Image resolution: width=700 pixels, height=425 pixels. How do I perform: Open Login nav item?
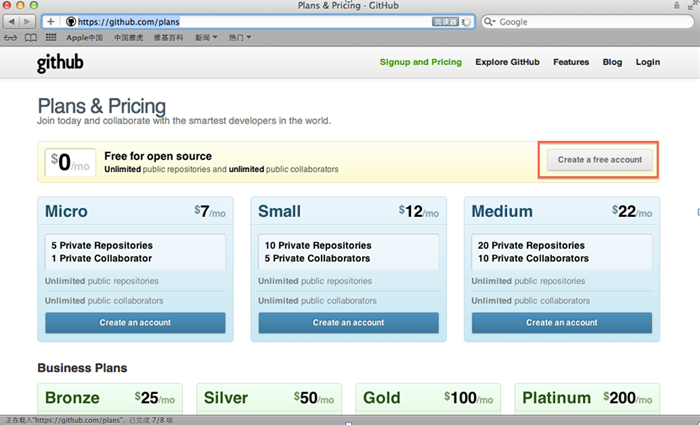[x=648, y=62]
